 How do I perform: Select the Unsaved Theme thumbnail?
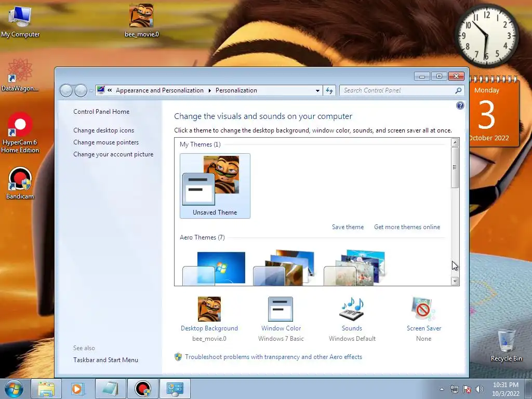(215, 185)
